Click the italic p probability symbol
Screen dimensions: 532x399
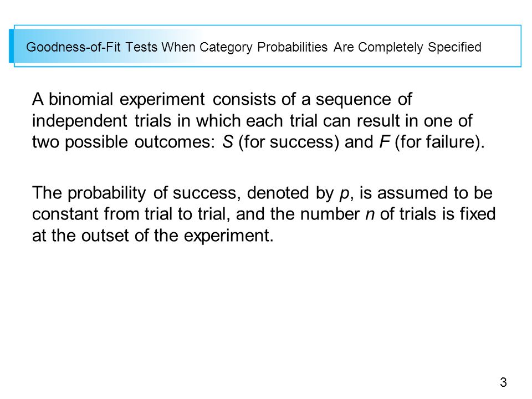tap(344, 194)
